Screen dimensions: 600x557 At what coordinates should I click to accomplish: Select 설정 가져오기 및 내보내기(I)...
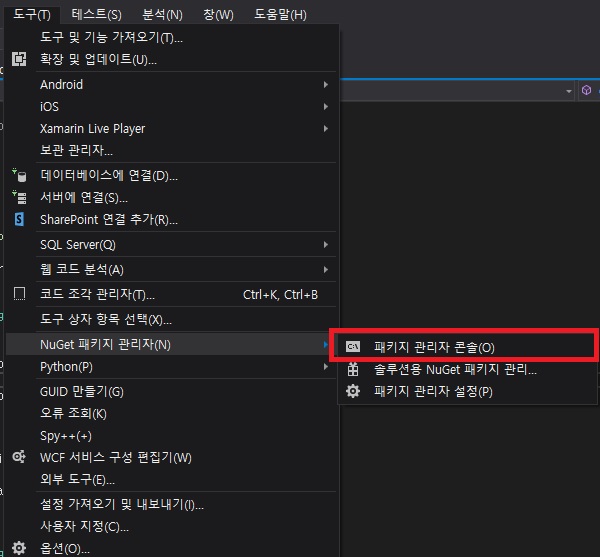click(x=122, y=504)
